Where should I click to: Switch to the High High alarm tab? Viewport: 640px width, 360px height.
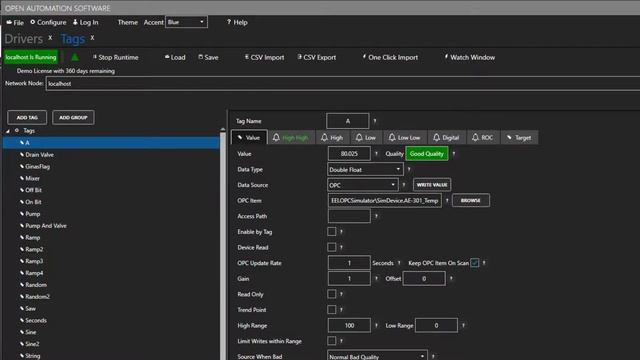(290, 138)
